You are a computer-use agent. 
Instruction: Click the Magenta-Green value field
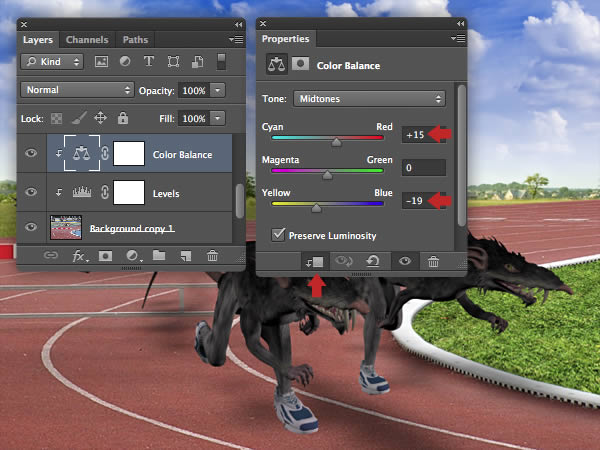(x=424, y=168)
